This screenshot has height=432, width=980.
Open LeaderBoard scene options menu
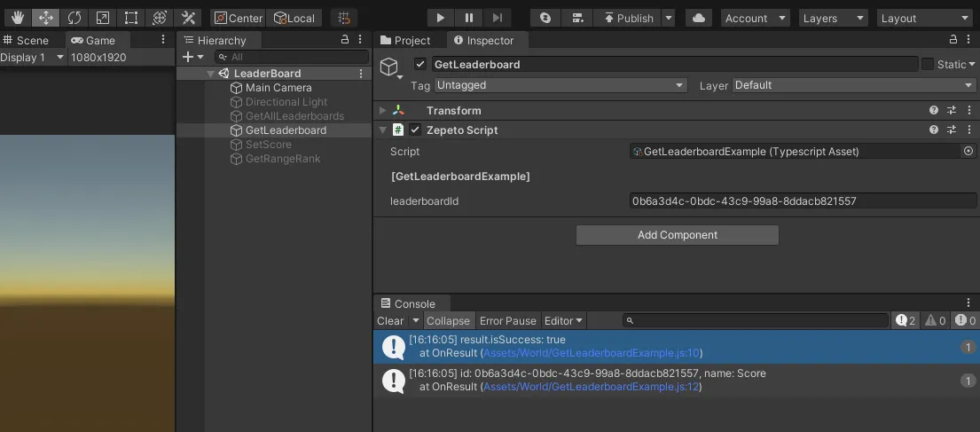pyautogui.click(x=361, y=74)
